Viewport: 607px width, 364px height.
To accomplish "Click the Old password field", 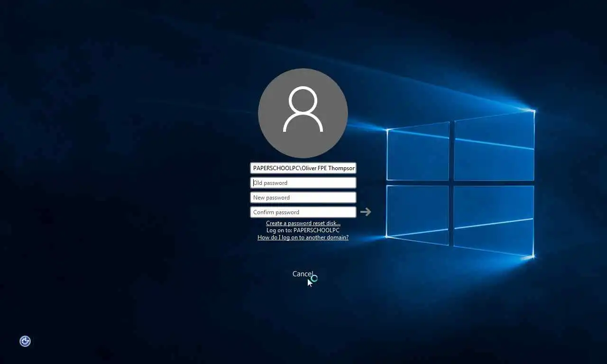I will 303,182.
